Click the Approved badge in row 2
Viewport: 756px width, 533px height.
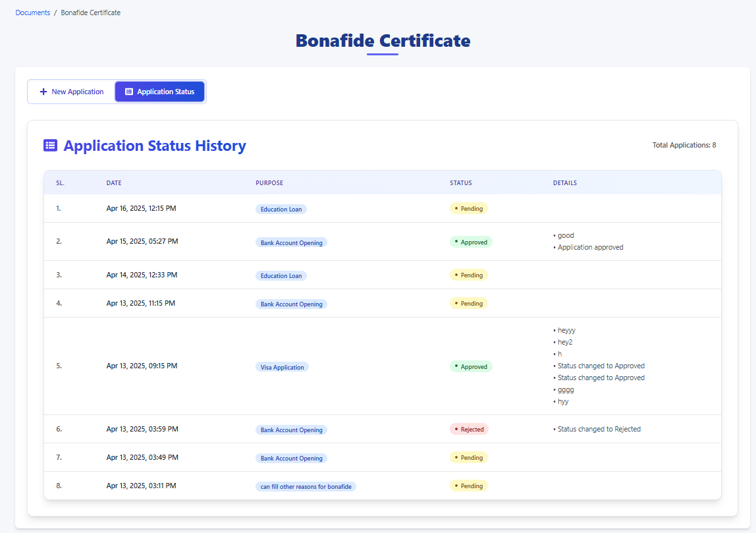[x=471, y=242]
